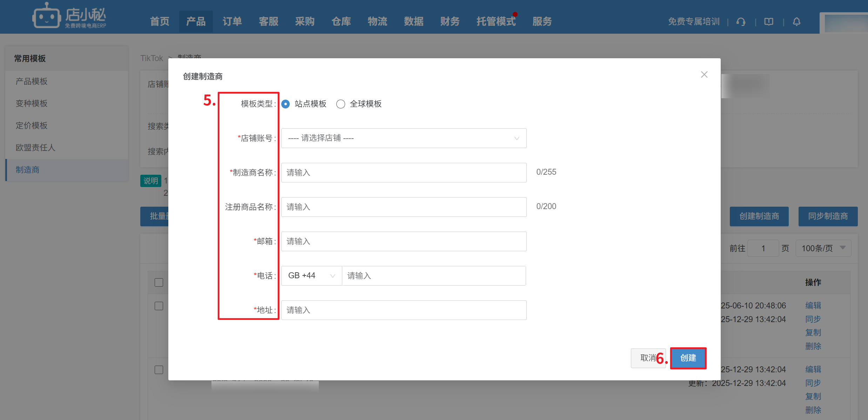This screenshot has height=420, width=868.
Task: Open the 订单 menu in top navigation
Action: 232,22
